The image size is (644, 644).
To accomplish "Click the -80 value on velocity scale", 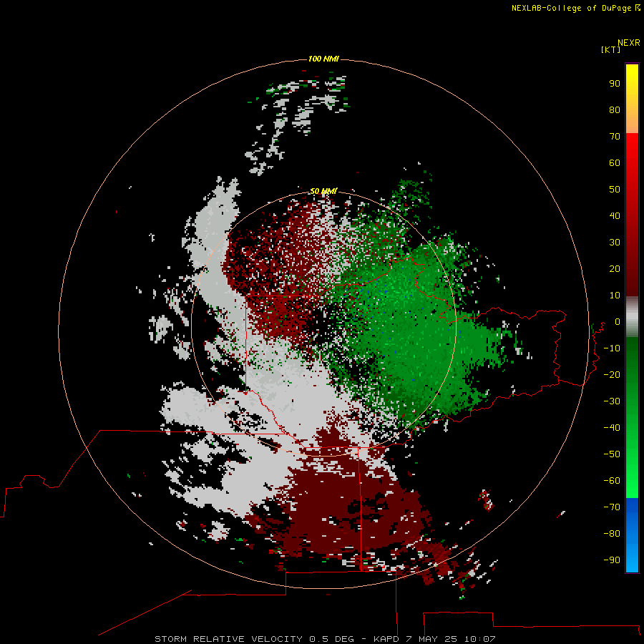I will (612, 534).
